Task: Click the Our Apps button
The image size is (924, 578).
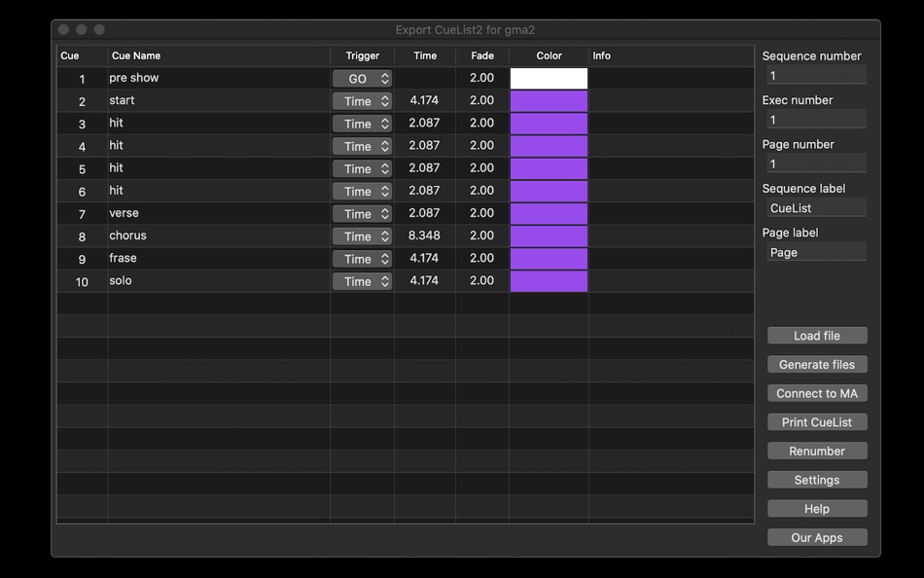Action: tap(817, 538)
